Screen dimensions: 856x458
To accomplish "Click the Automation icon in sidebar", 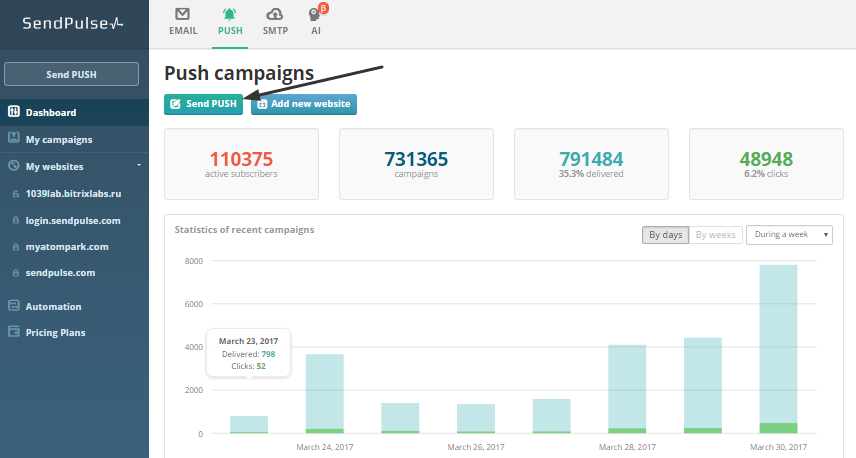I will pos(14,306).
